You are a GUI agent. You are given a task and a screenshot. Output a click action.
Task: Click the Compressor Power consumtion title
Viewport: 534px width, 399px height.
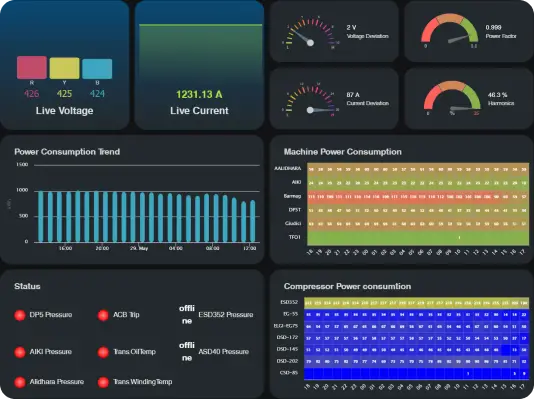coord(347,287)
